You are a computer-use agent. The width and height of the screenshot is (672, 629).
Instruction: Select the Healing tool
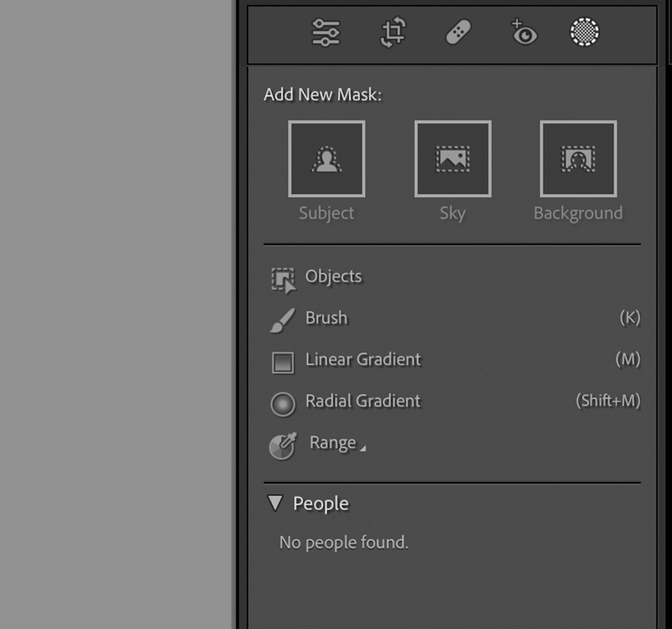point(458,33)
